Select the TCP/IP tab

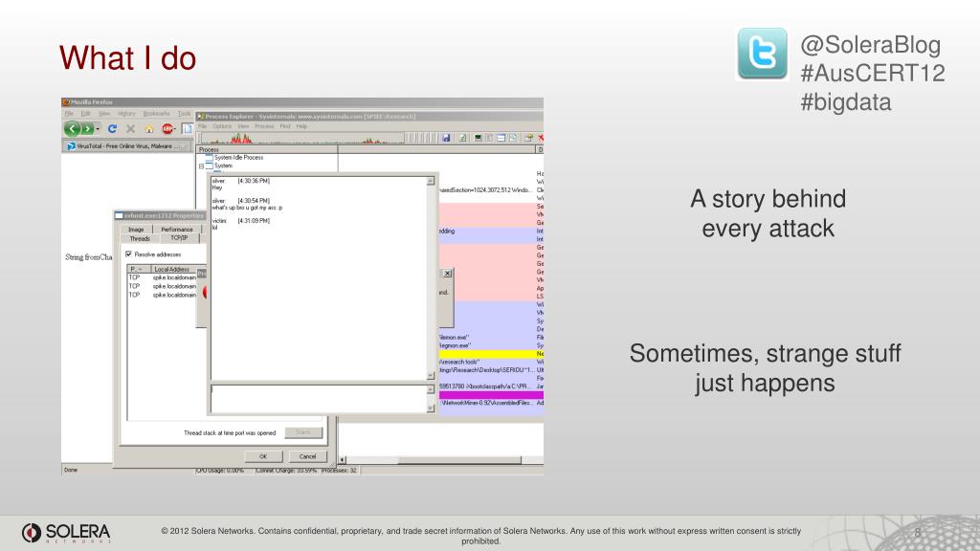[x=179, y=238]
